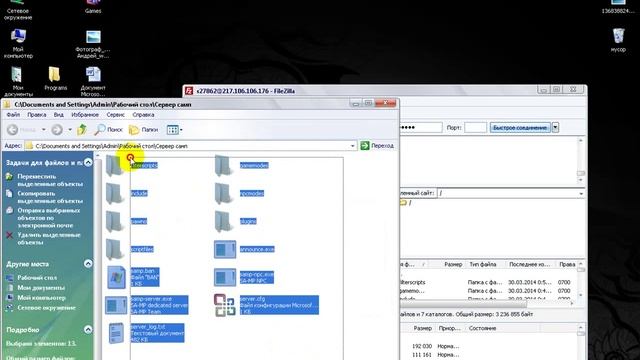Go up one folder level in Explorer
640x360 pixels.
click(82, 130)
